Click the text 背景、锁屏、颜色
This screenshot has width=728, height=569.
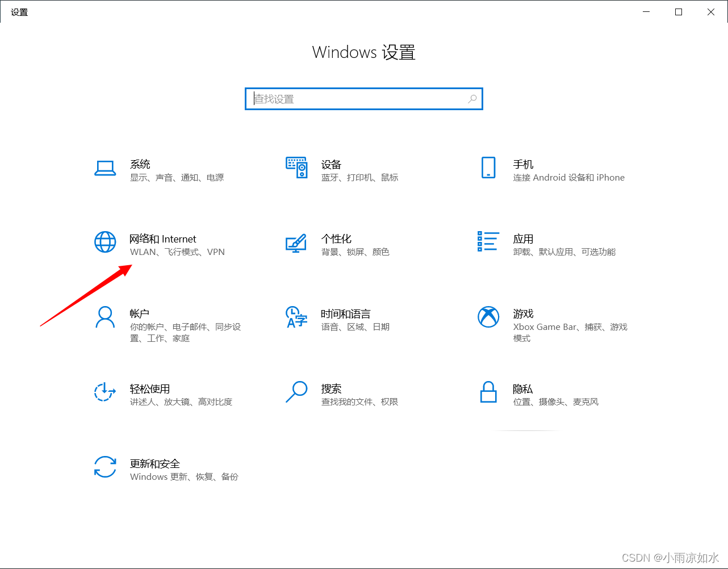click(355, 252)
